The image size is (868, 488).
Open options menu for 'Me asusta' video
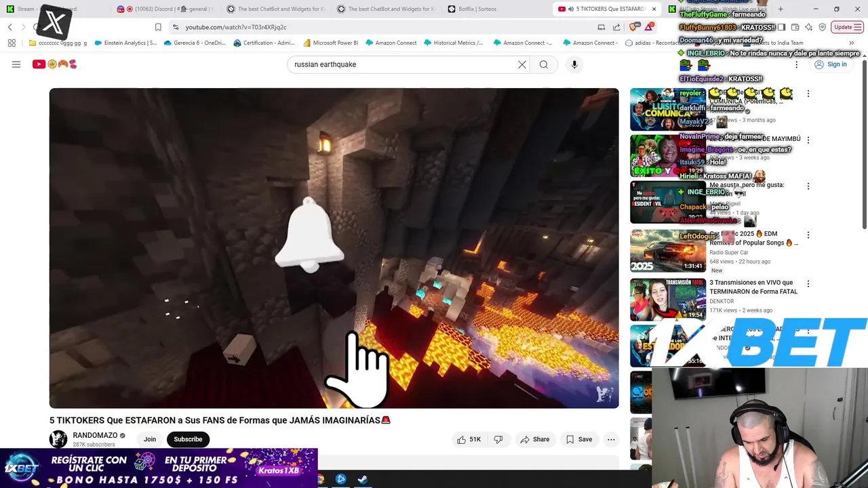tap(808, 186)
